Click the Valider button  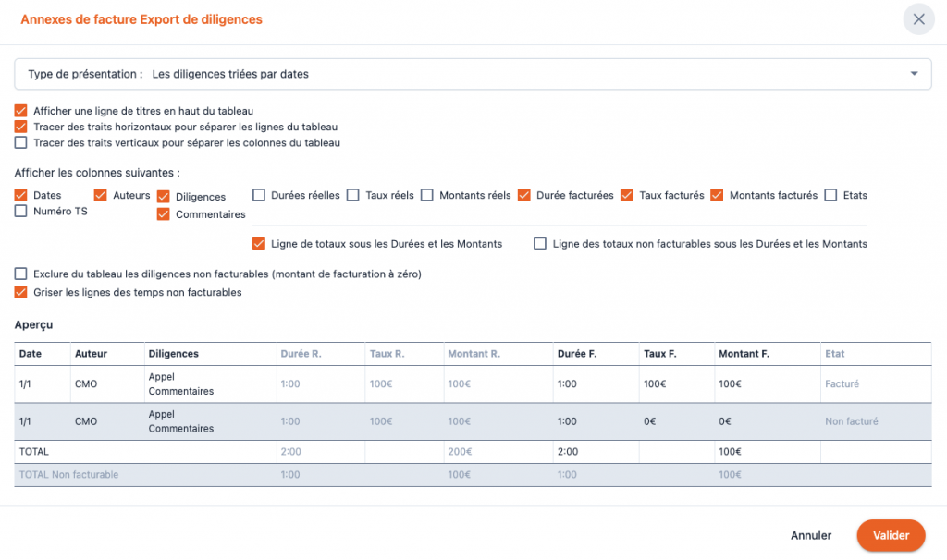891,535
